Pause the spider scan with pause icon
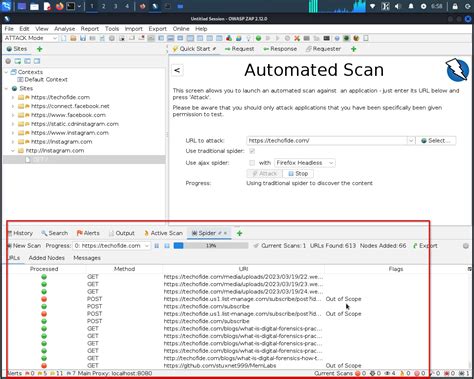 click(x=157, y=246)
